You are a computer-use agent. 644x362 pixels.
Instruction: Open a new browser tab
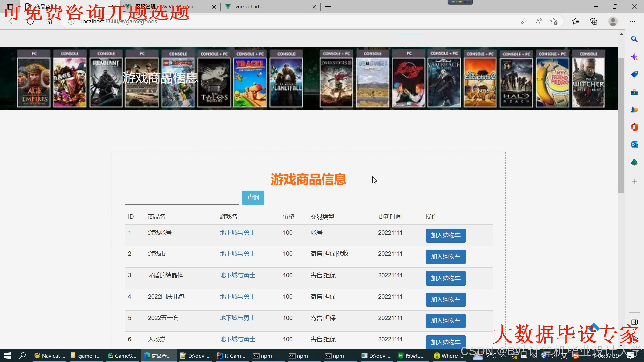click(x=328, y=7)
